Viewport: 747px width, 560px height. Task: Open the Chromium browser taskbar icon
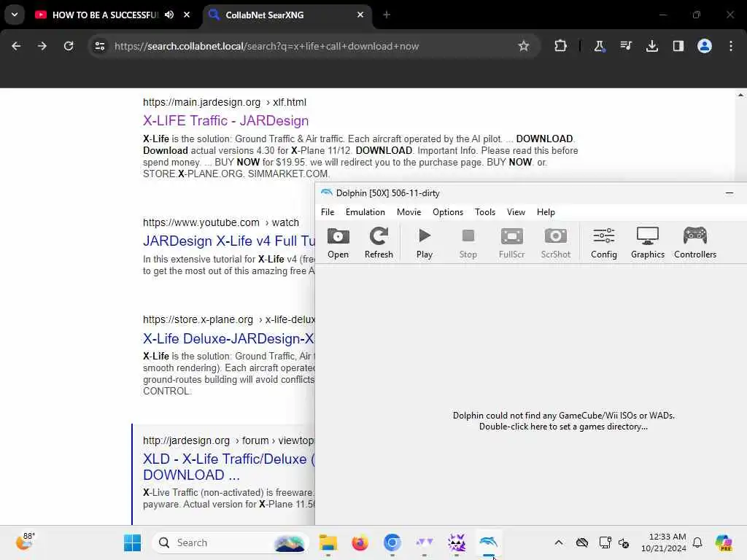pyautogui.click(x=392, y=542)
